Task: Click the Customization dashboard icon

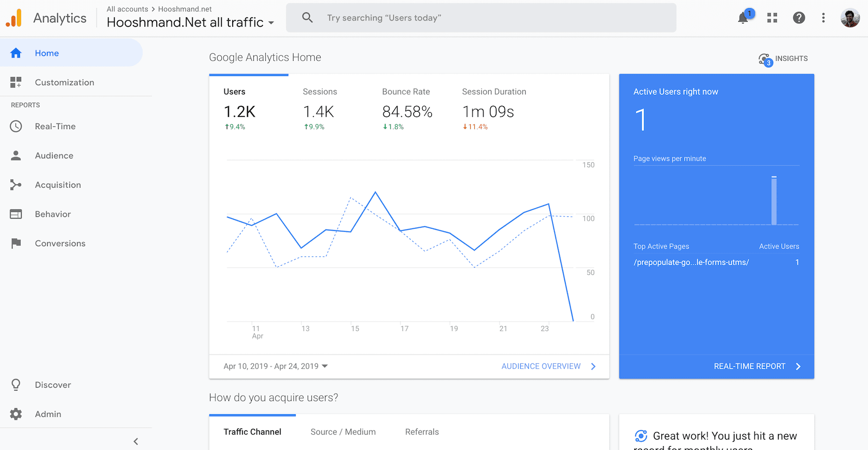Action: pos(16,82)
